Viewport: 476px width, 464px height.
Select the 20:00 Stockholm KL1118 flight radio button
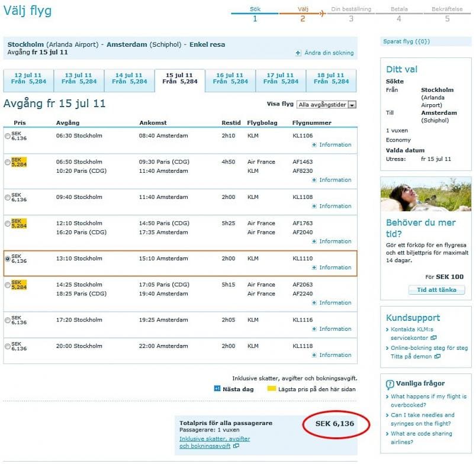point(7,346)
